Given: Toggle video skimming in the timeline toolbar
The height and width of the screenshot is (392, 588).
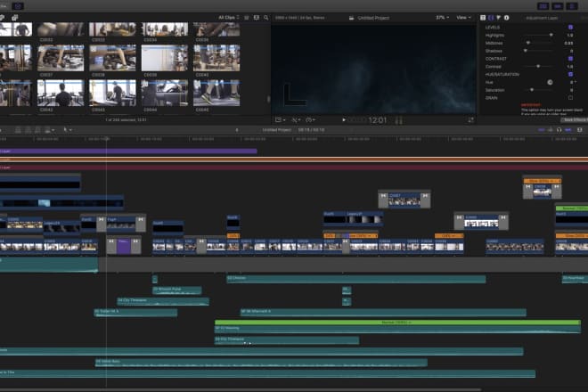Looking at the screenshot, I should coord(541,130).
